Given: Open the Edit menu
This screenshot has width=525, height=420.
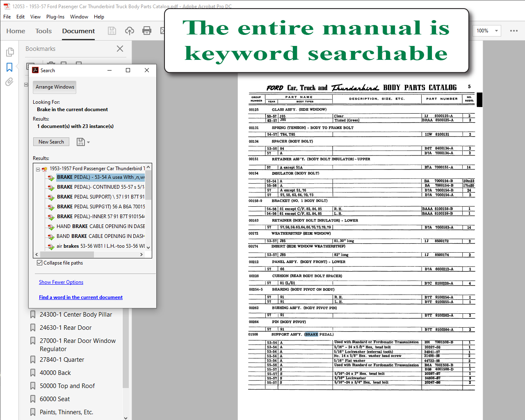Looking at the screenshot, I should pyautogui.click(x=21, y=17).
